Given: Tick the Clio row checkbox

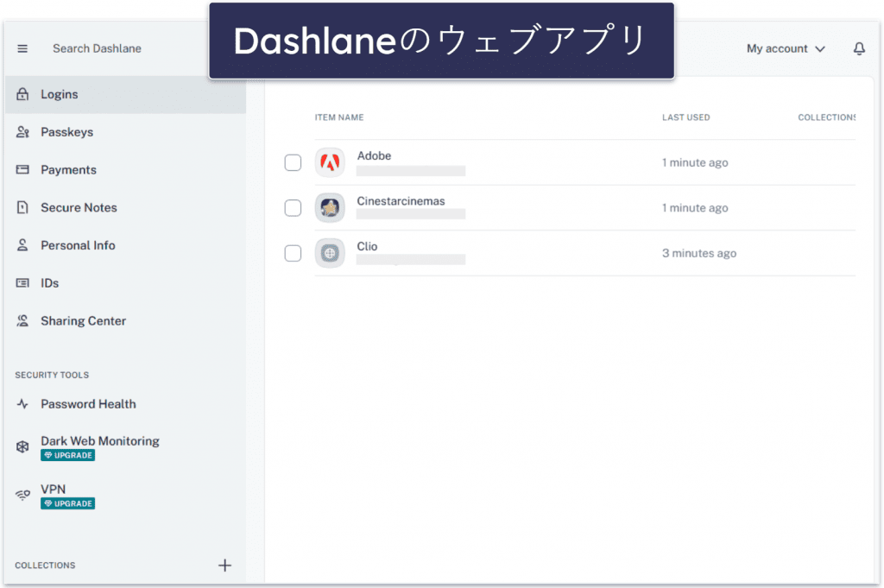Looking at the screenshot, I should (293, 253).
